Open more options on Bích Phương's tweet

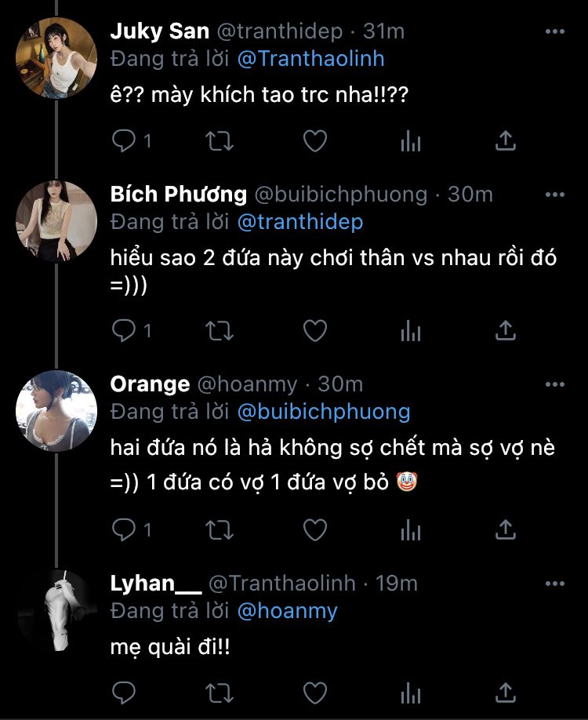pyautogui.click(x=554, y=194)
